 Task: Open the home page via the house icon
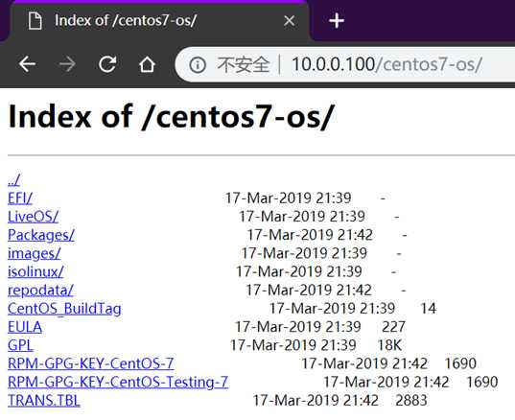[x=147, y=63]
